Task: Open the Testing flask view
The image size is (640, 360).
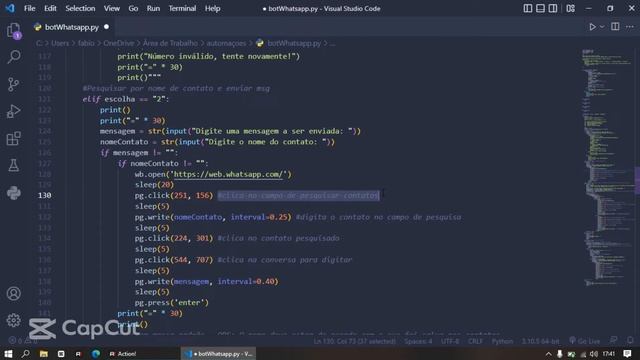Action: pyautogui.click(x=13, y=165)
